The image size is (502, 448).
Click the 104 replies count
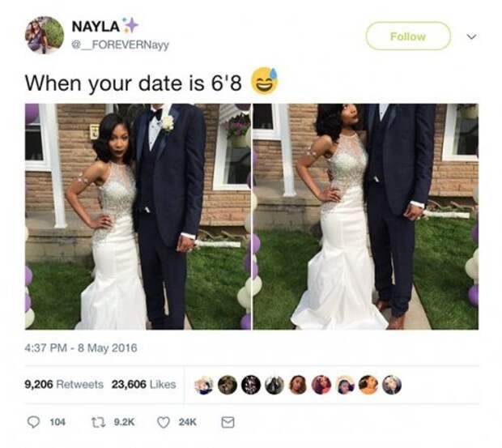[x=57, y=422]
